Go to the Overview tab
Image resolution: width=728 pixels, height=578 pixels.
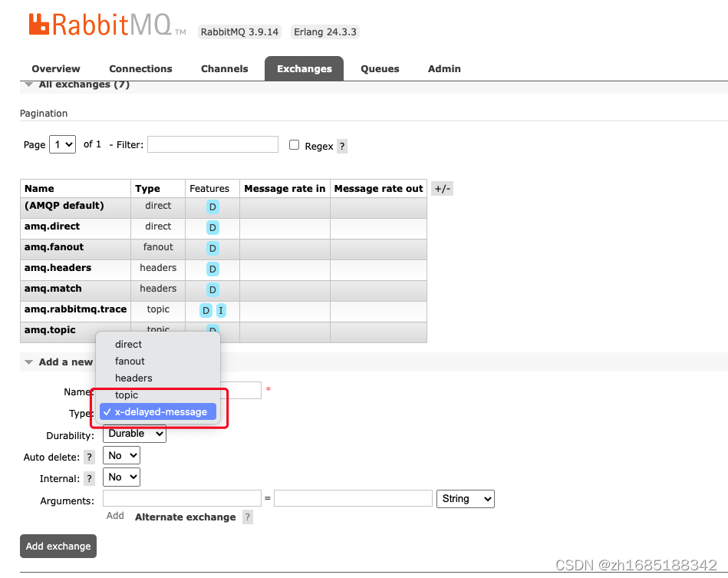pos(56,69)
